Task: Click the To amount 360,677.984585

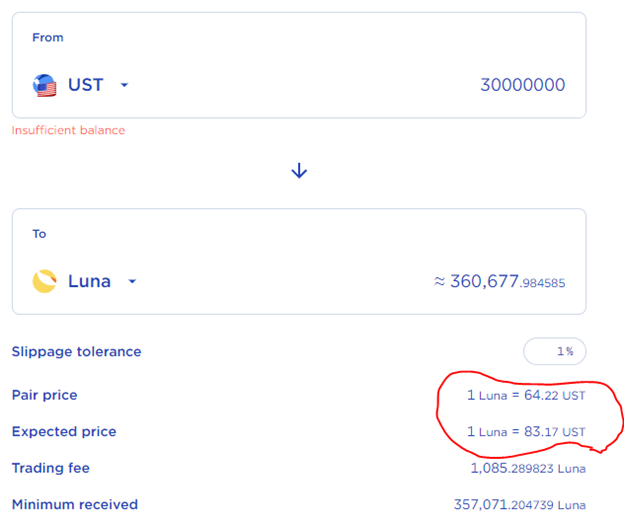Action: click(x=500, y=281)
